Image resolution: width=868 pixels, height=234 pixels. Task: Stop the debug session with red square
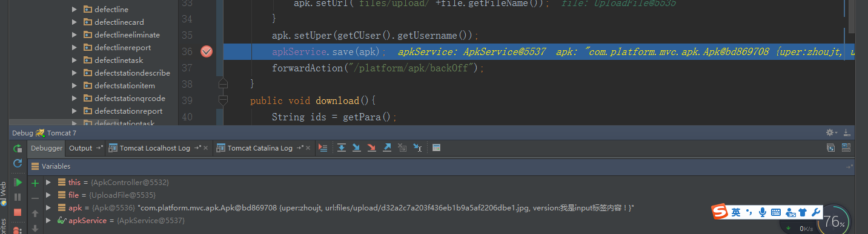(18, 212)
